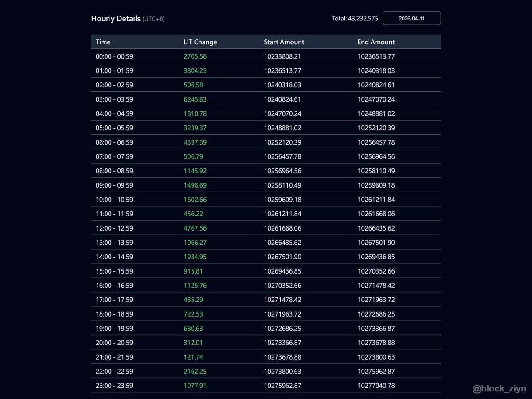The image size is (532, 399).
Task: Click LIT change value 121.74
Action: click(x=193, y=357)
